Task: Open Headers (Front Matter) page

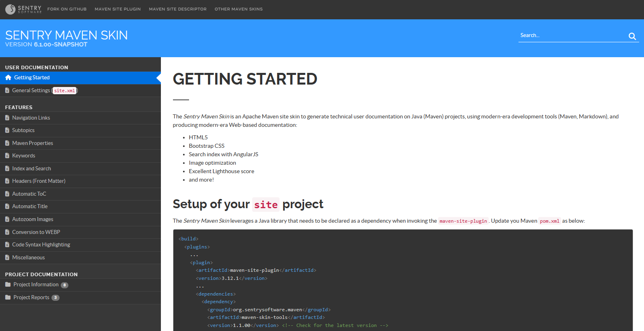Action: pyautogui.click(x=80, y=181)
